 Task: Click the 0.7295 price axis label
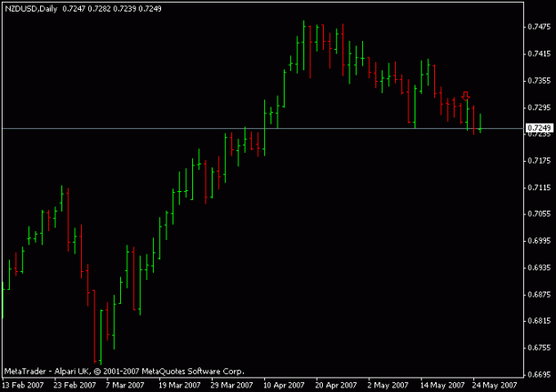click(x=539, y=108)
